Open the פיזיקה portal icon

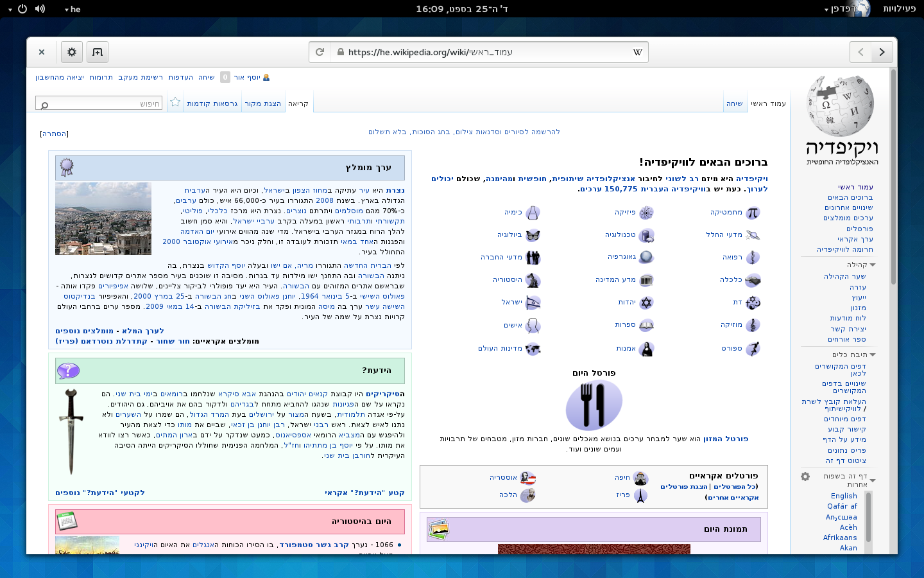pyautogui.click(x=646, y=213)
